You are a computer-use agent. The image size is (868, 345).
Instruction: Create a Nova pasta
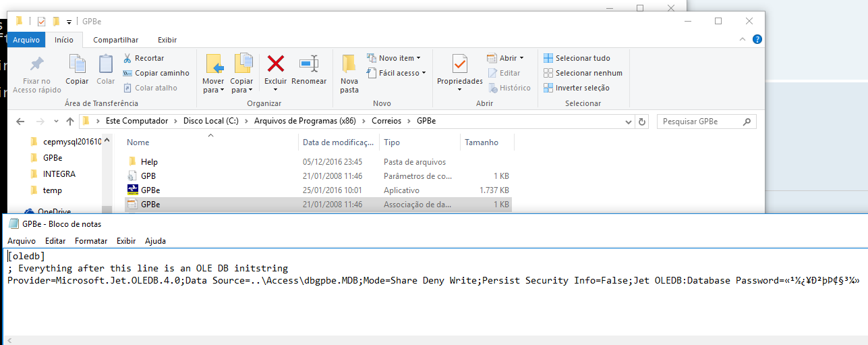[349, 73]
